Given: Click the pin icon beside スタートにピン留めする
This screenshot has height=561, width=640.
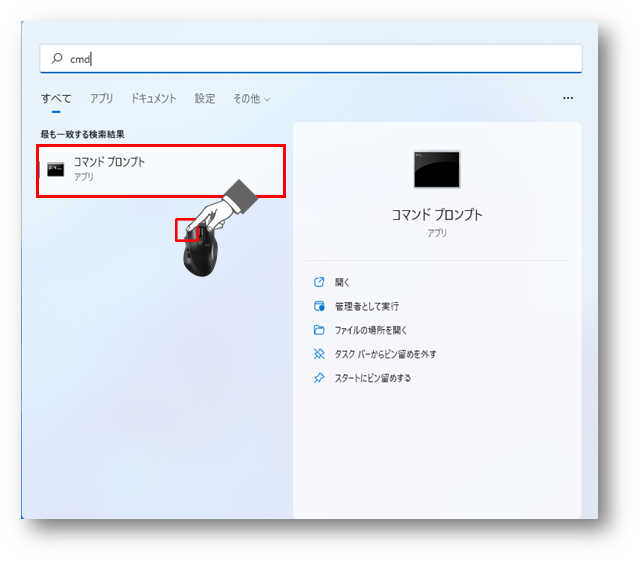Looking at the screenshot, I should click(319, 378).
